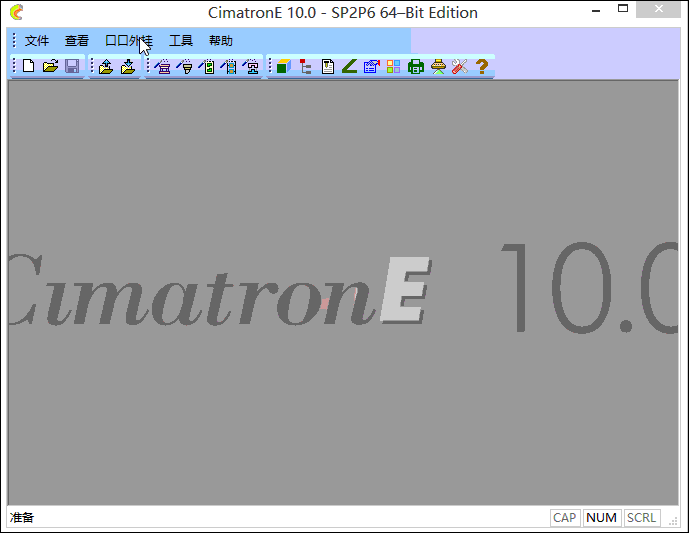Click the green printer icon
The width and height of the screenshot is (689, 533).
[416, 66]
